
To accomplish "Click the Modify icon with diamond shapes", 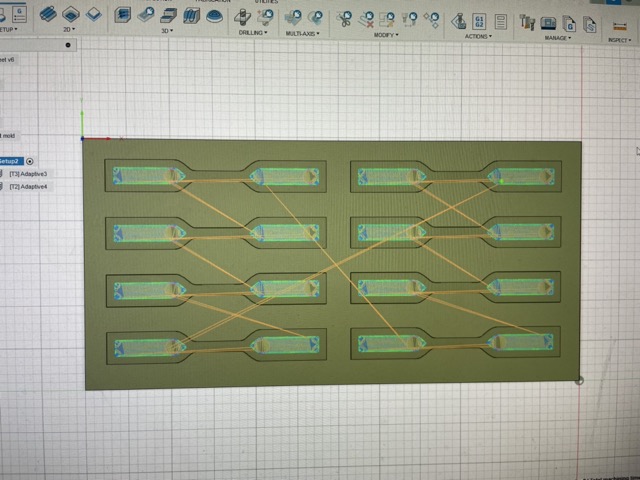I will click(431, 20).
